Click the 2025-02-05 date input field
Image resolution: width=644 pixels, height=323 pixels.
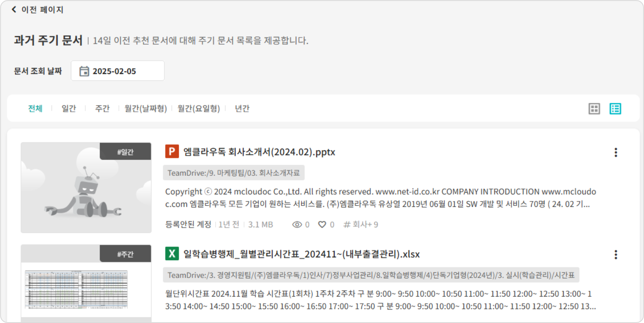pyautogui.click(x=118, y=71)
